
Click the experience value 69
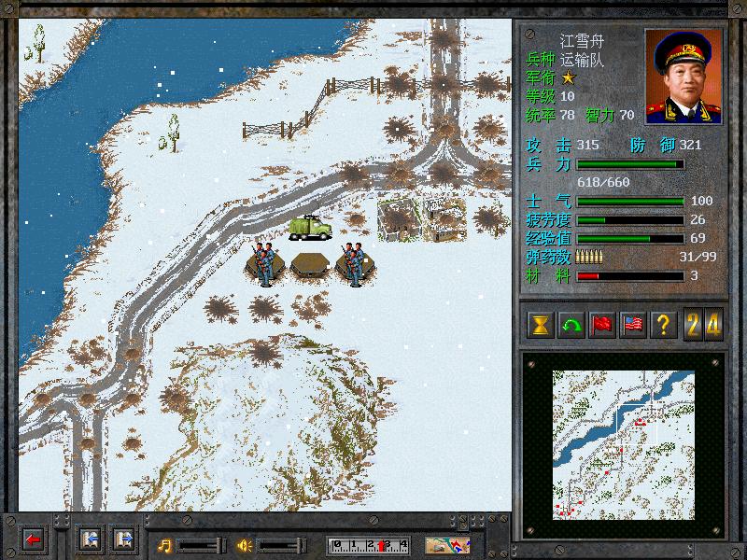(698, 238)
